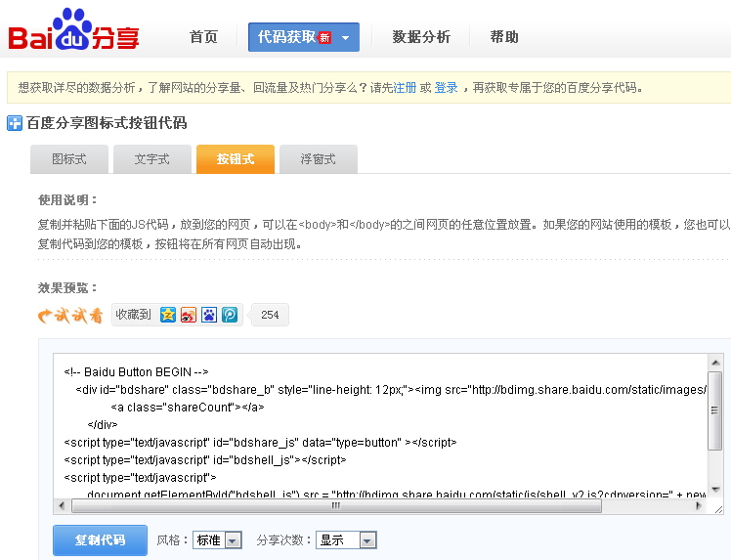Open the 分享次数 dropdown showing 显示
Screen dimensions: 731x560
tap(346, 539)
